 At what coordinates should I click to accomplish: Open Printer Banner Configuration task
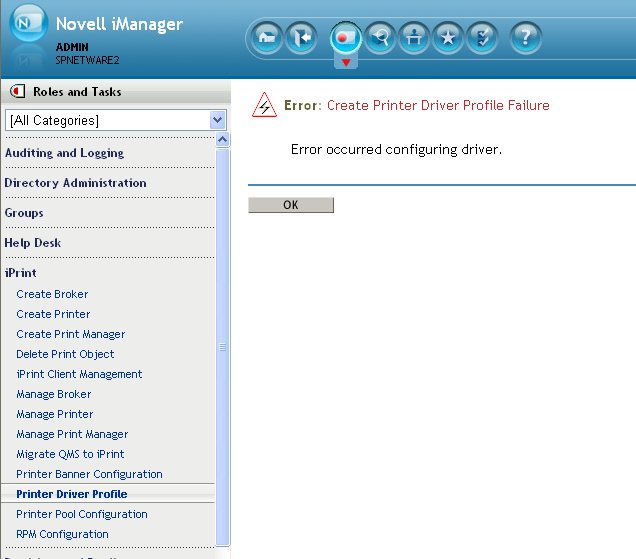pos(89,474)
